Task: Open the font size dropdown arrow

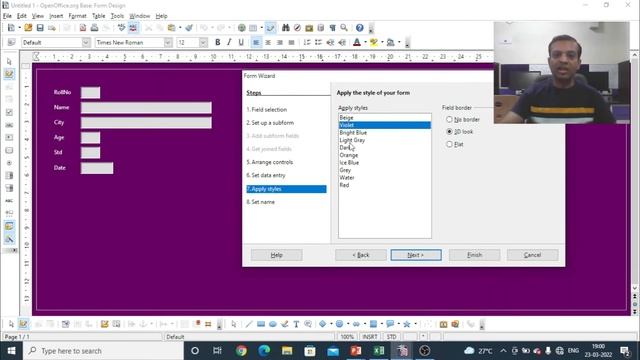Action: coord(203,42)
